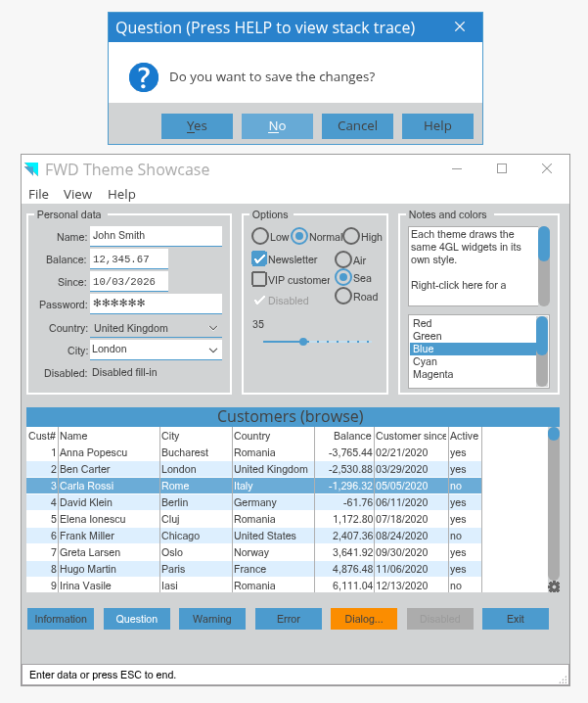Click the orange Dialog... button
The image size is (588, 703).
pos(364,619)
